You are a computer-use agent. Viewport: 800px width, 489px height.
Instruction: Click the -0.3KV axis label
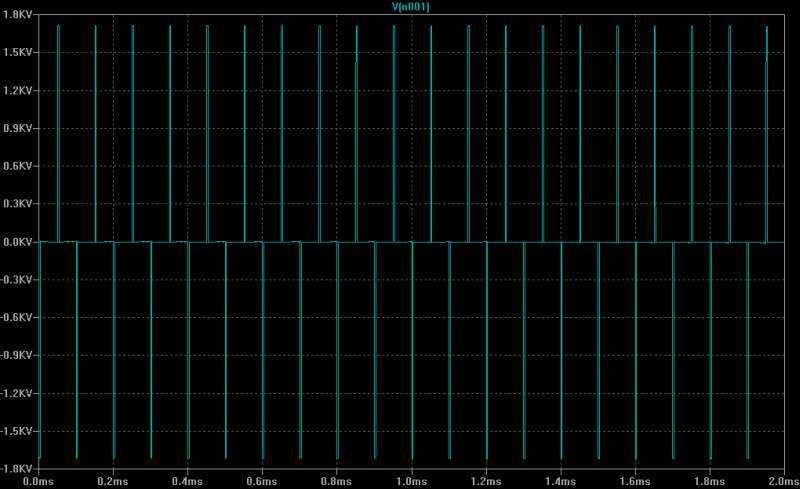tap(16, 280)
